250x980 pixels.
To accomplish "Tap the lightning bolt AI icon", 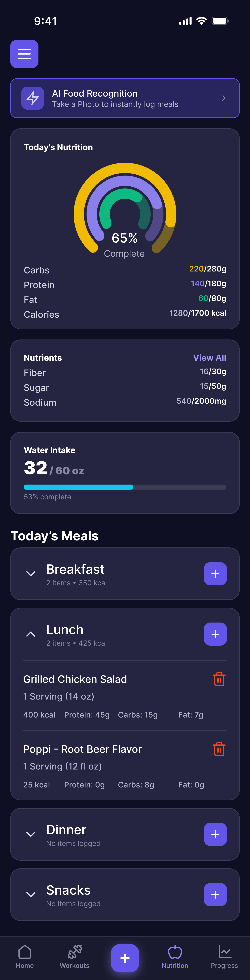I will (33, 98).
